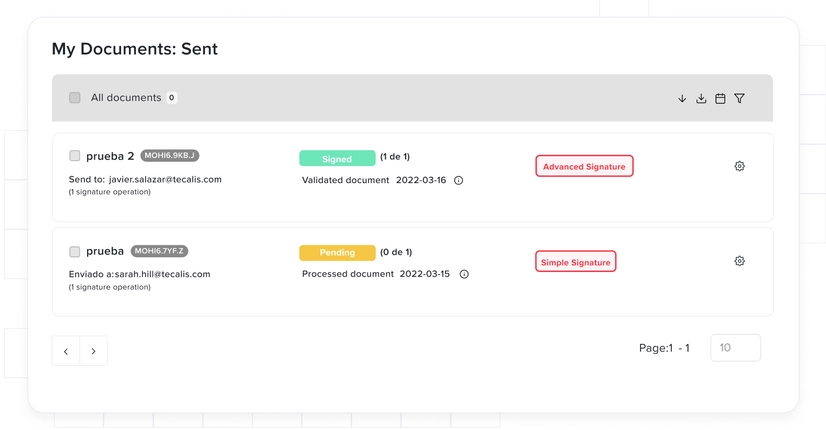Select the prueba 2 document checkbox
Viewport: 826px width, 430px height.
tap(75, 156)
